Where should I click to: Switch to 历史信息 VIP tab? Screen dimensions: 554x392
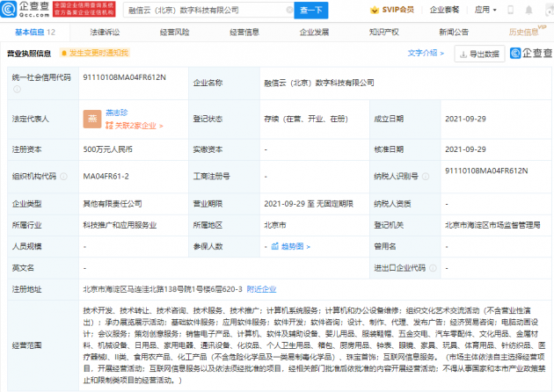(527, 31)
